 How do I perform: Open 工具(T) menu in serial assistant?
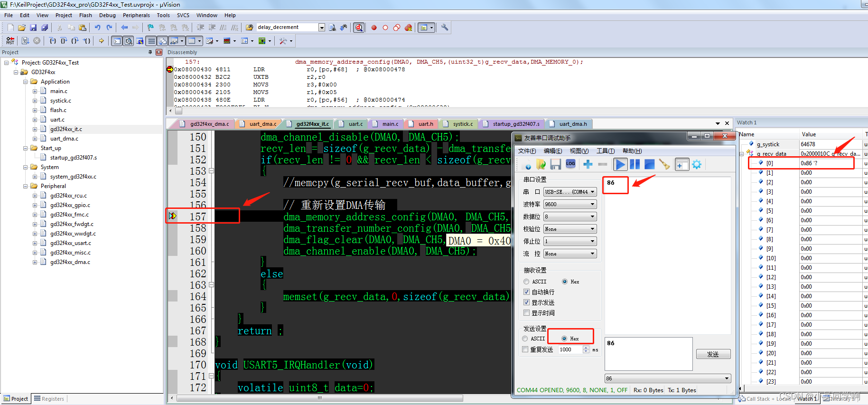(606, 151)
